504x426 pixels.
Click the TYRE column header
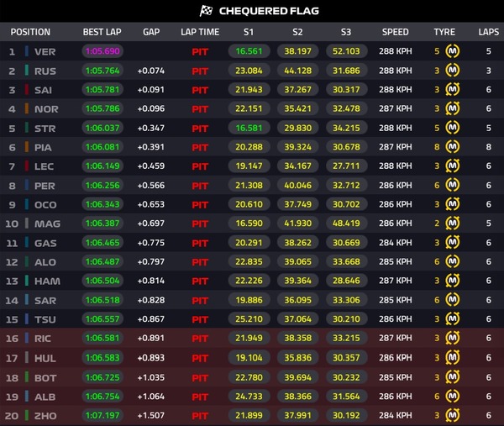pos(444,32)
